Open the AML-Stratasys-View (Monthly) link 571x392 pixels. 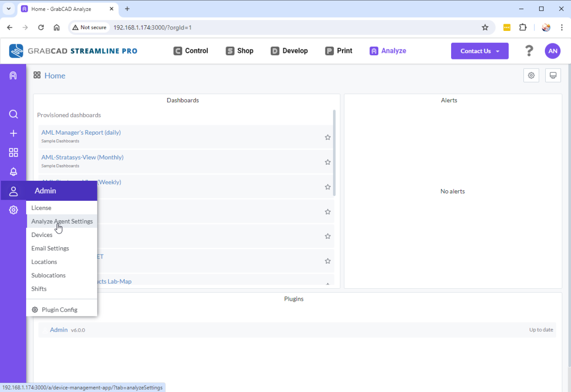[x=82, y=157]
